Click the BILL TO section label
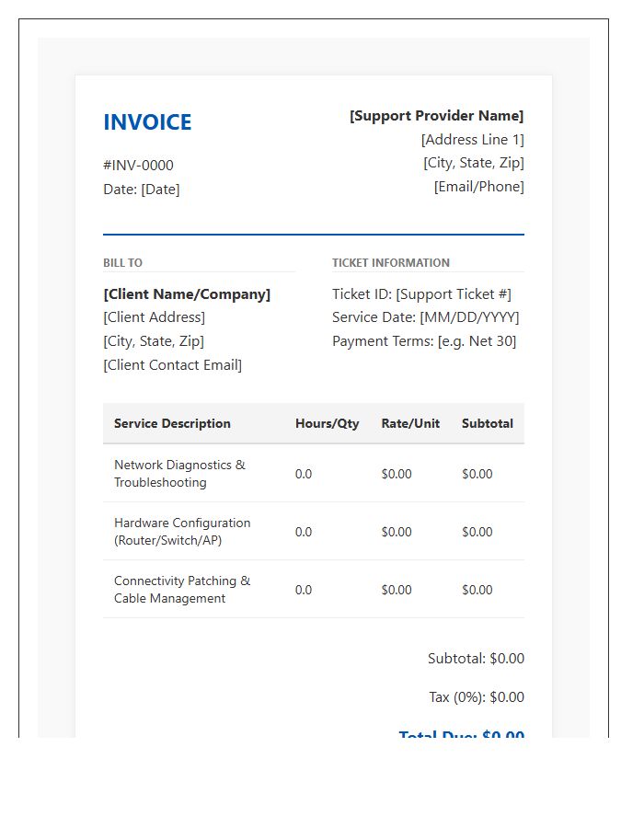 click(x=123, y=262)
